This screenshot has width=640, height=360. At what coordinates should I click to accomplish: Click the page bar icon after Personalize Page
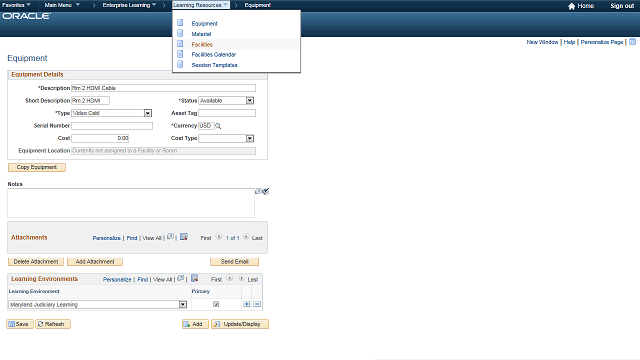point(632,42)
